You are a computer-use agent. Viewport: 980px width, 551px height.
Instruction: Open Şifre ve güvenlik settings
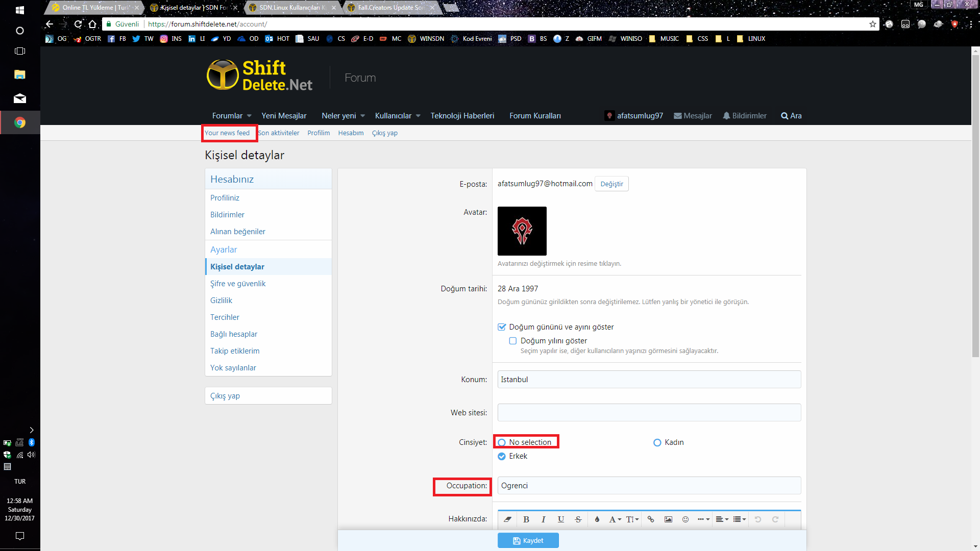coord(238,284)
